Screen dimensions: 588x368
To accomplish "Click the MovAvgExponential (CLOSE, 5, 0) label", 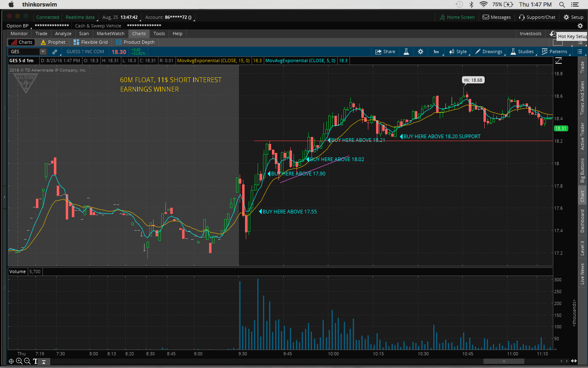I will pyautogui.click(x=301, y=61).
